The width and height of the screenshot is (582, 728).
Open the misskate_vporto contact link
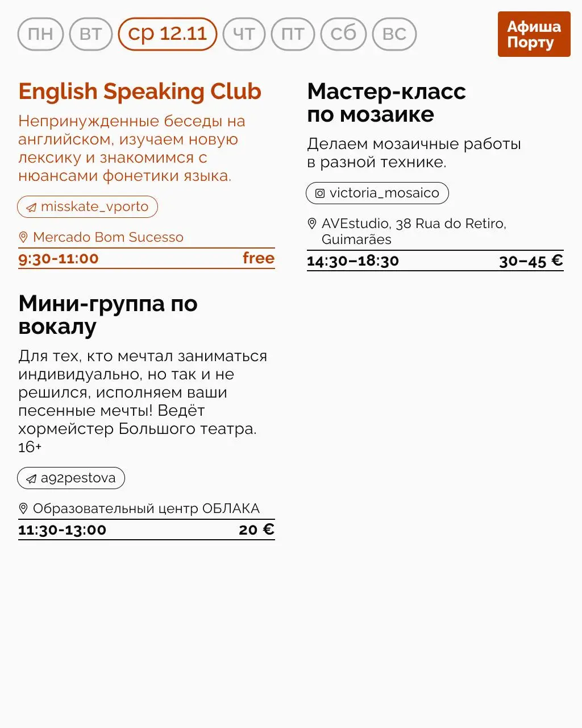click(x=86, y=207)
